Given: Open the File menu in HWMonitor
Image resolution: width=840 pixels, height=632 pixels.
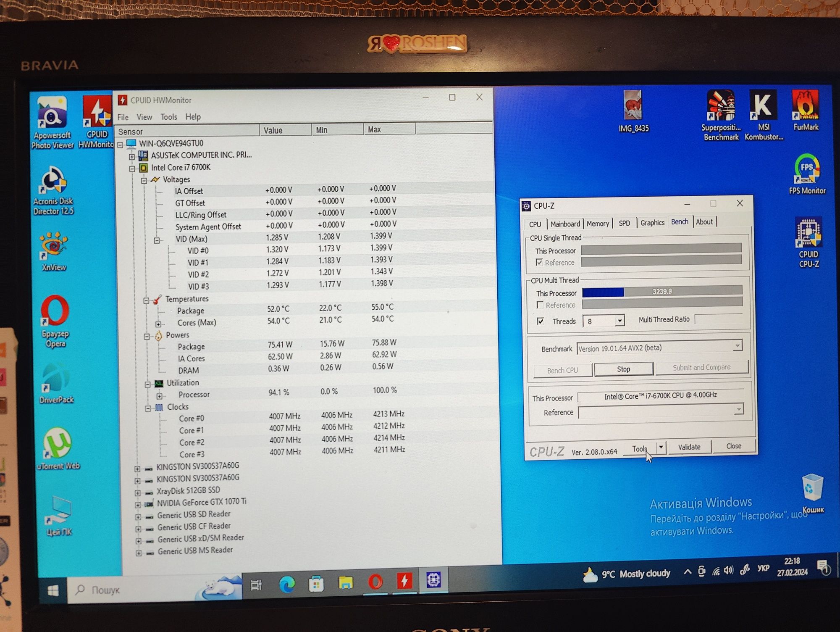Looking at the screenshot, I should [x=123, y=117].
